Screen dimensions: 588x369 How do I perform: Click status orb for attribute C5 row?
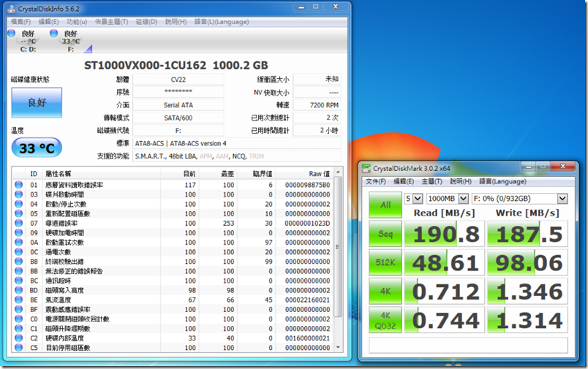19,348
